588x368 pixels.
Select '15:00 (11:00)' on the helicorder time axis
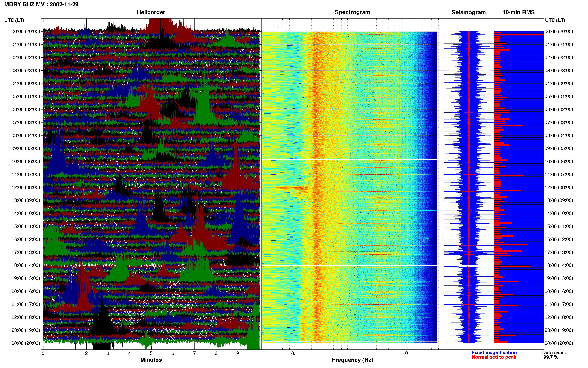(x=26, y=226)
